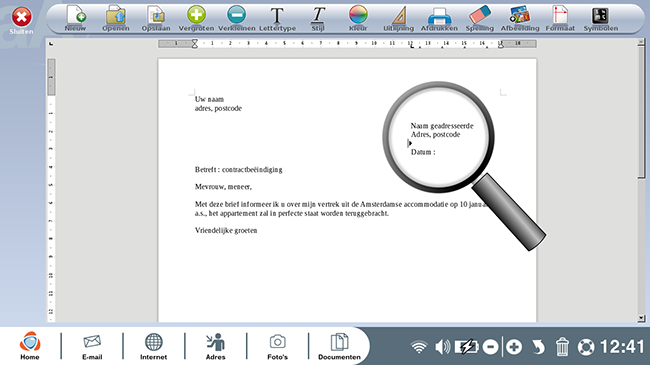Open the Uitlijning alignment tool
The image size is (650, 365).
click(x=398, y=19)
